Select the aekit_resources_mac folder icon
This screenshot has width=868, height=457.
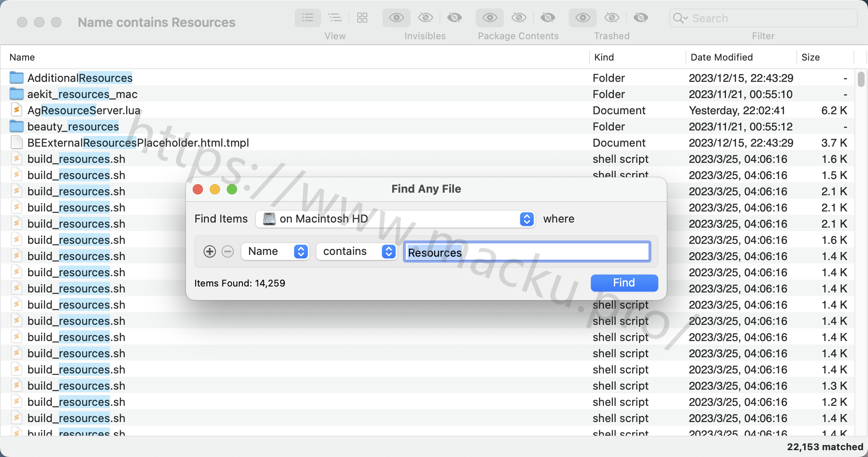pyautogui.click(x=17, y=94)
